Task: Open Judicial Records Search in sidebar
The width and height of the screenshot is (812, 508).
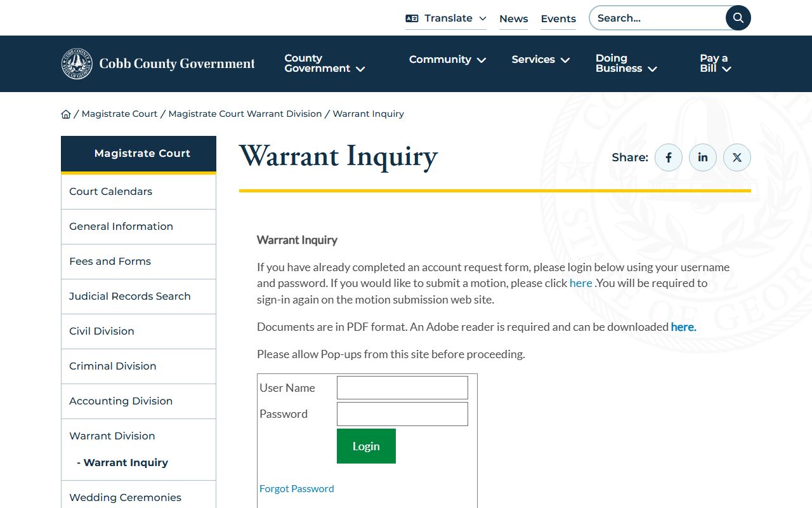Action: (x=138, y=297)
